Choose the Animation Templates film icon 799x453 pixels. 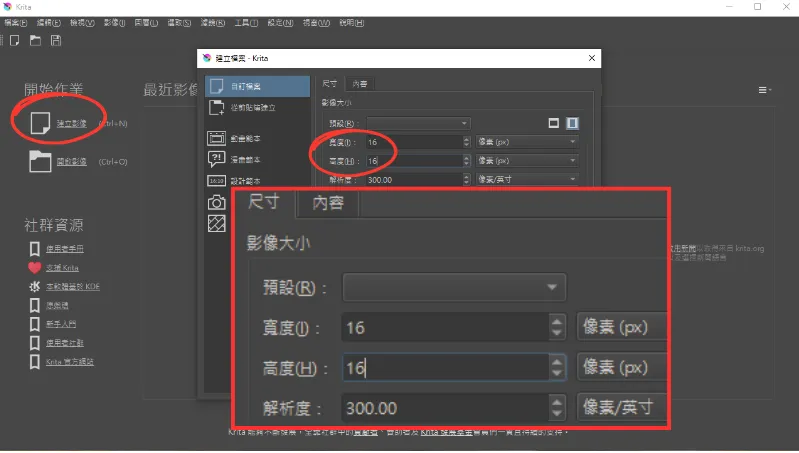[216, 139]
